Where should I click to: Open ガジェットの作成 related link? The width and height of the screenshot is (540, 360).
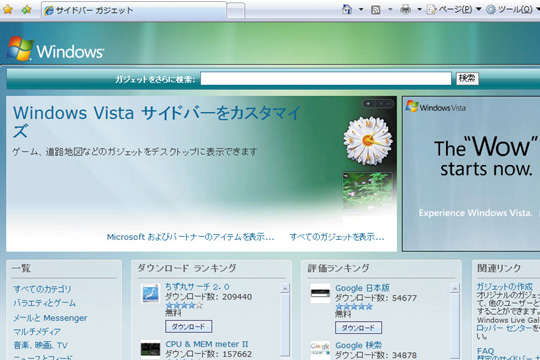[x=505, y=287]
